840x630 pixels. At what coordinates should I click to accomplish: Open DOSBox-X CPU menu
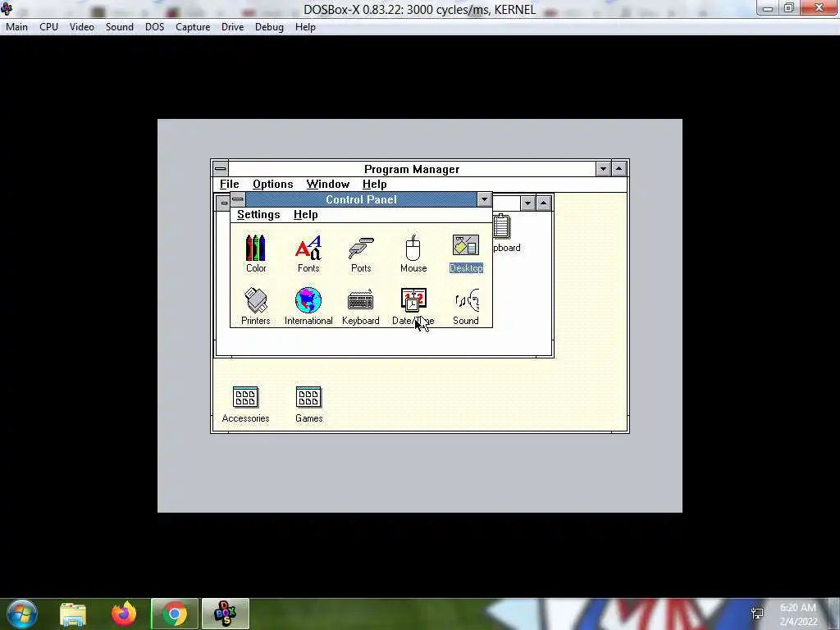(x=48, y=27)
